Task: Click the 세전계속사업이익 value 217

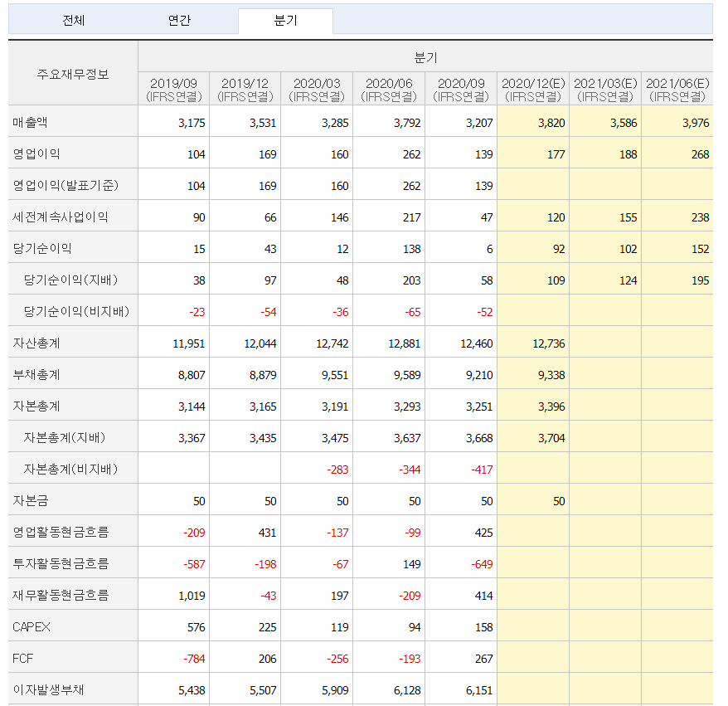Action: click(x=411, y=218)
